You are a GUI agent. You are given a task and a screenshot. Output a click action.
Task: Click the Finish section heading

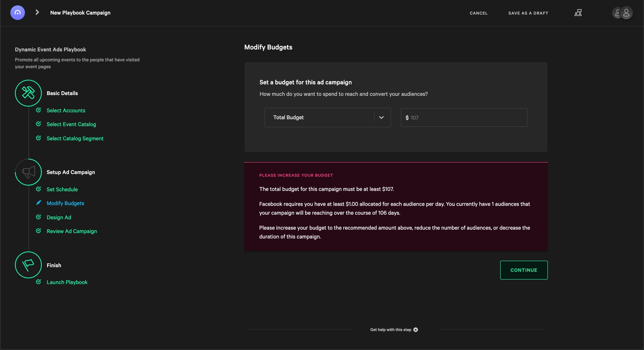[x=54, y=265]
